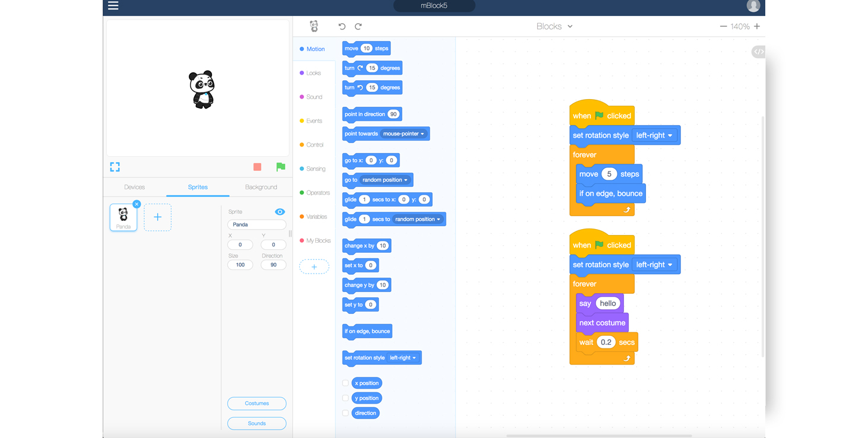Check the direction reporter checkbox

345,412
